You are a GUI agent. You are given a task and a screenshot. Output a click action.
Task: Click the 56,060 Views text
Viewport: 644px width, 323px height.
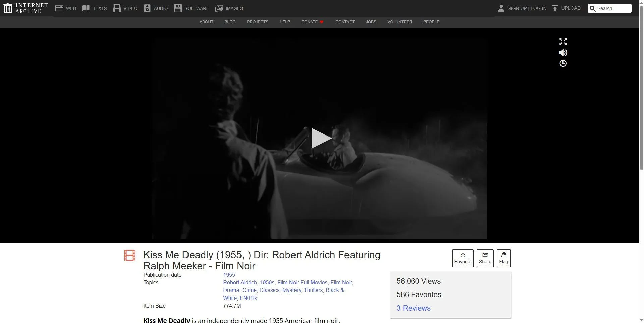pyautogui.click(x=419, y=281)
